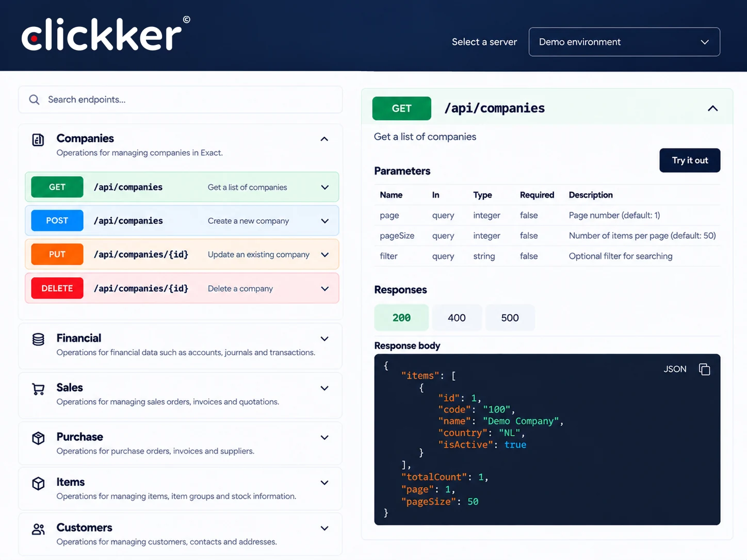
Task: Click the Try it out button
Action: [x=690, y=160]
